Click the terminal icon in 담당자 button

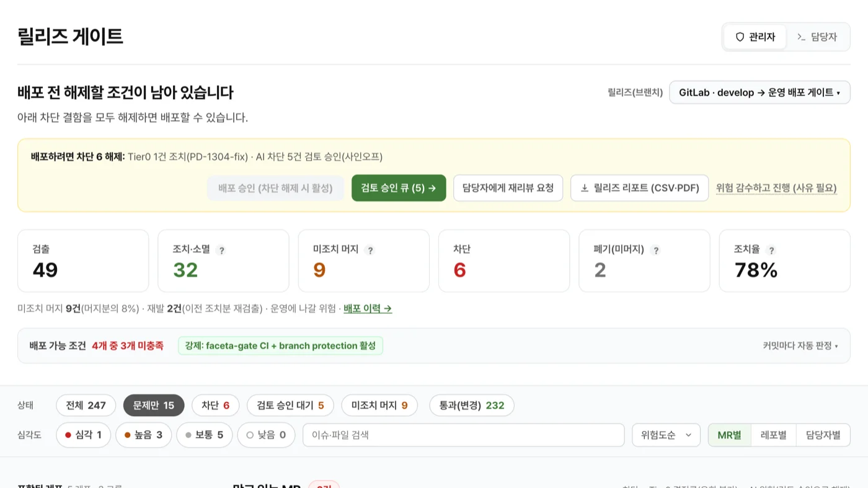(801, 37)
